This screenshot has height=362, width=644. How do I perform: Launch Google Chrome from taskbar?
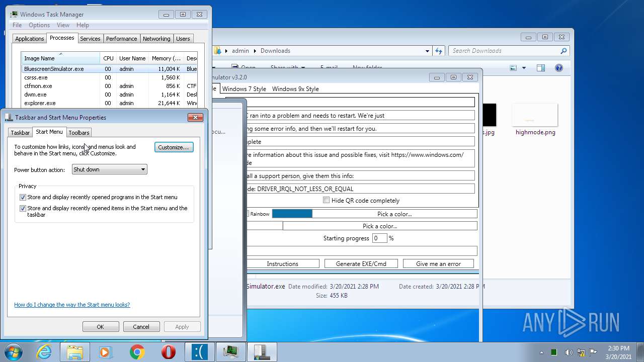click(x=137, y=352)
